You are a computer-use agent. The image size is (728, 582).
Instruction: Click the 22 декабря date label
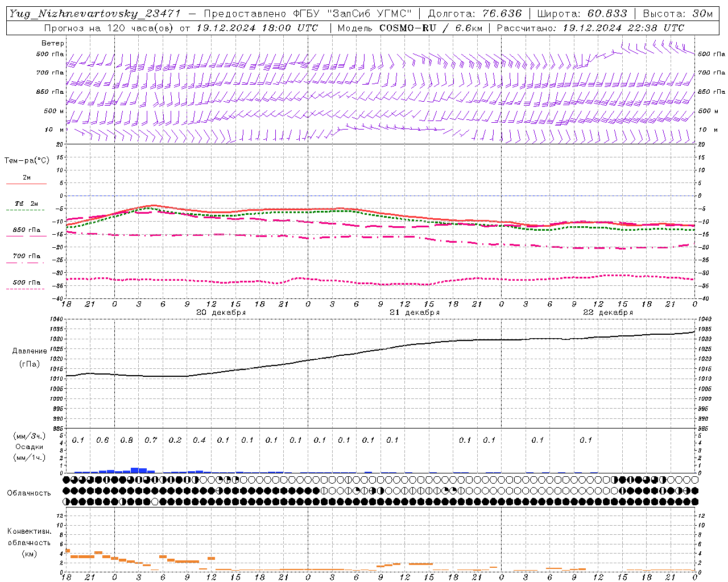[608, 313]
